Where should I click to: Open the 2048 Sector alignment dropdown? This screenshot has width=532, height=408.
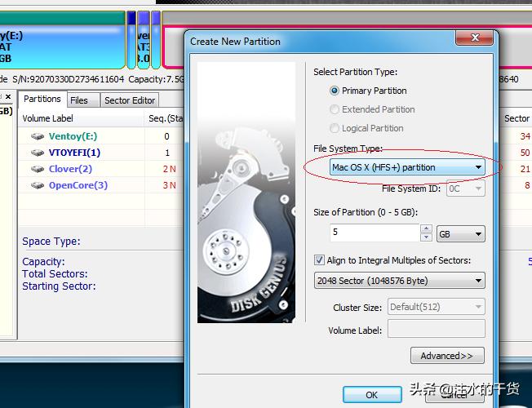tap(399, 281)
